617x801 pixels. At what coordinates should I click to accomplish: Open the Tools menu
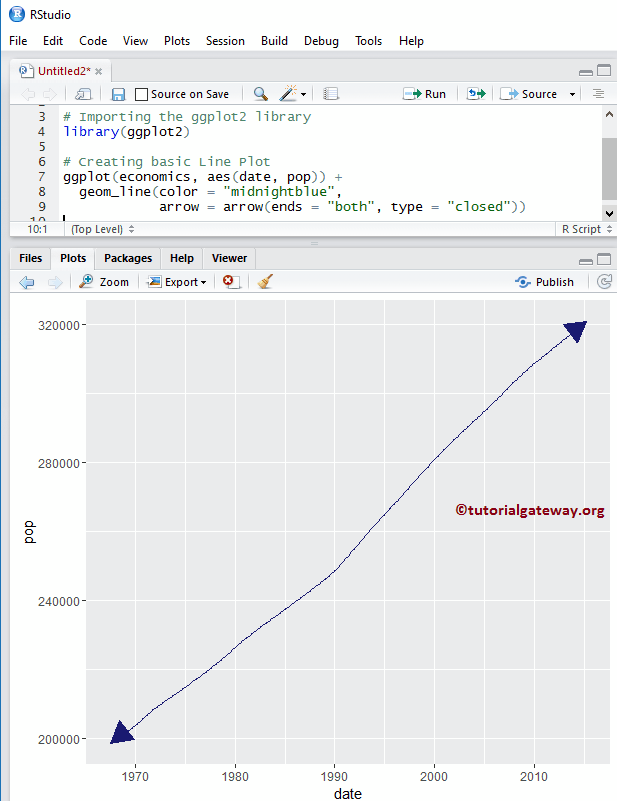pos(369,41)
